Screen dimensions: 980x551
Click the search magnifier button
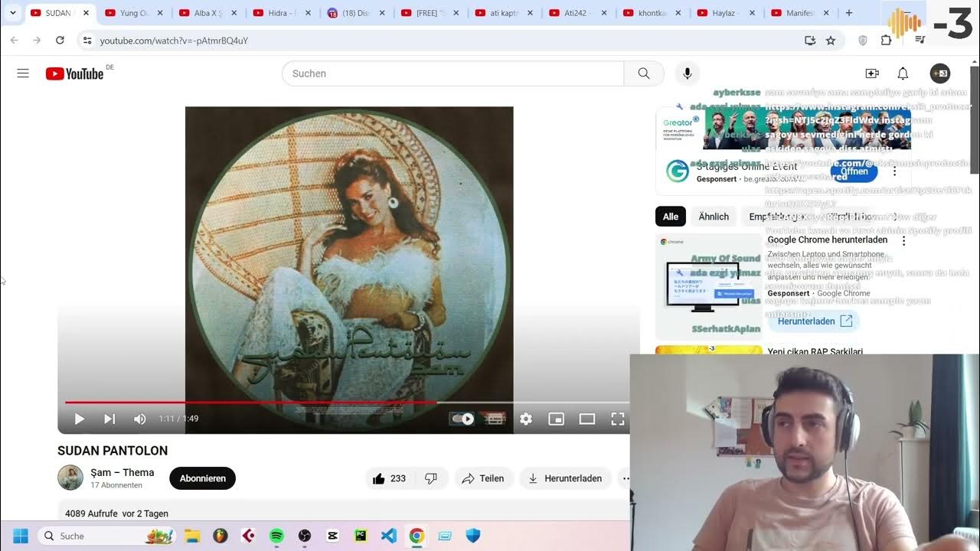(x=644, y=73)
